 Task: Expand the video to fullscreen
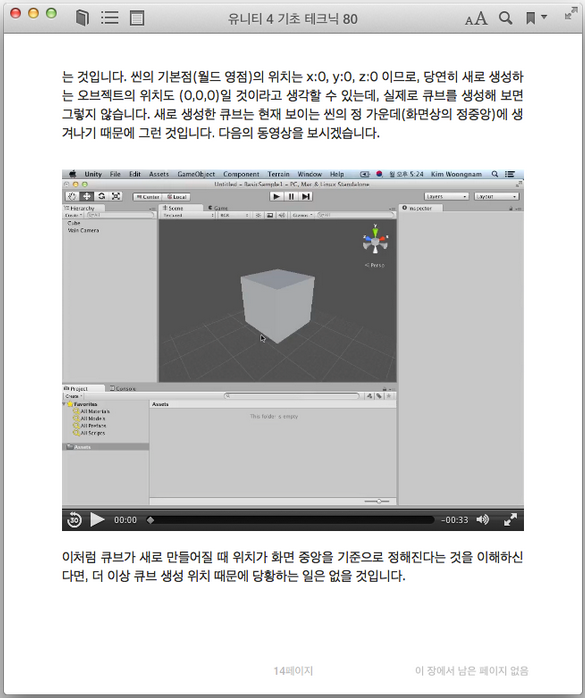(510, 519)
